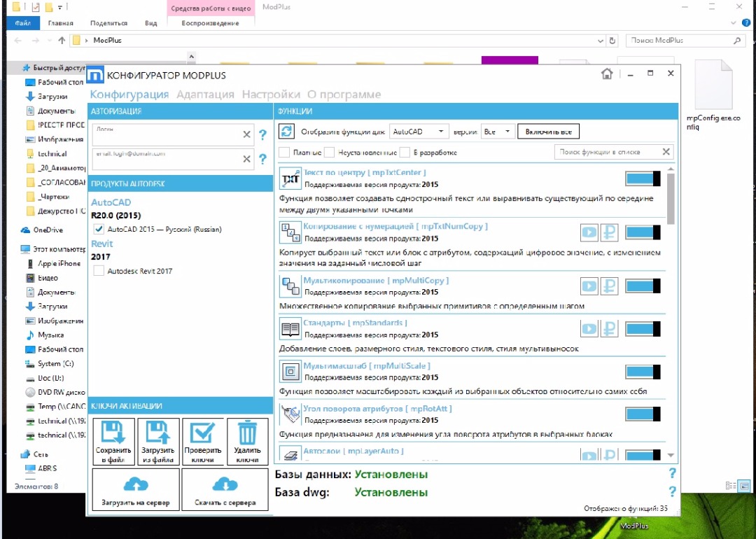Clear the email field with its X icon

247,159
